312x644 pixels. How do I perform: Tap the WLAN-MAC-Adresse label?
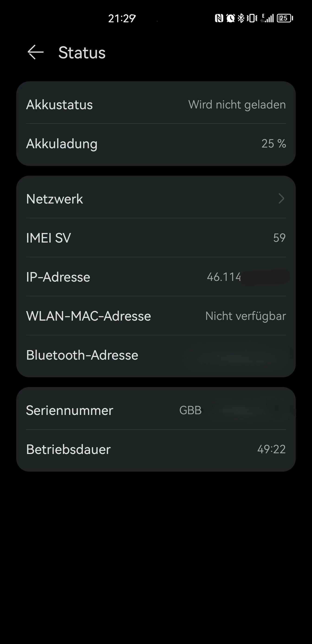tap(88, 316)
